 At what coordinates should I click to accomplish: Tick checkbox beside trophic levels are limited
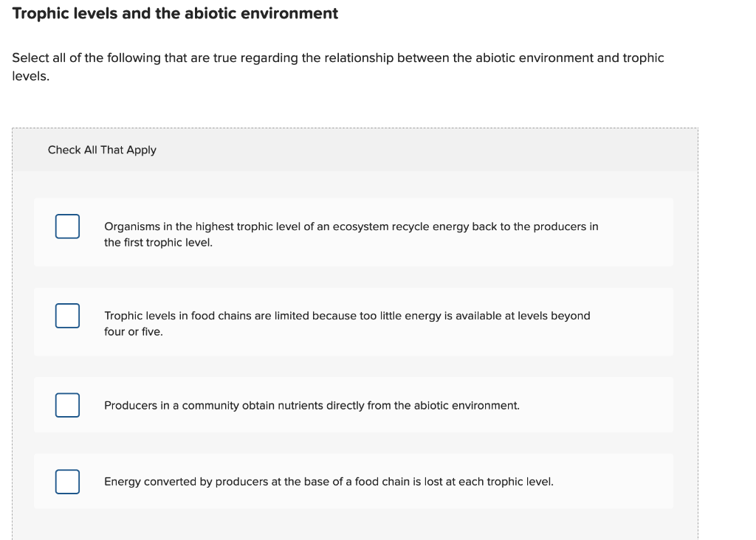point(67,316)
